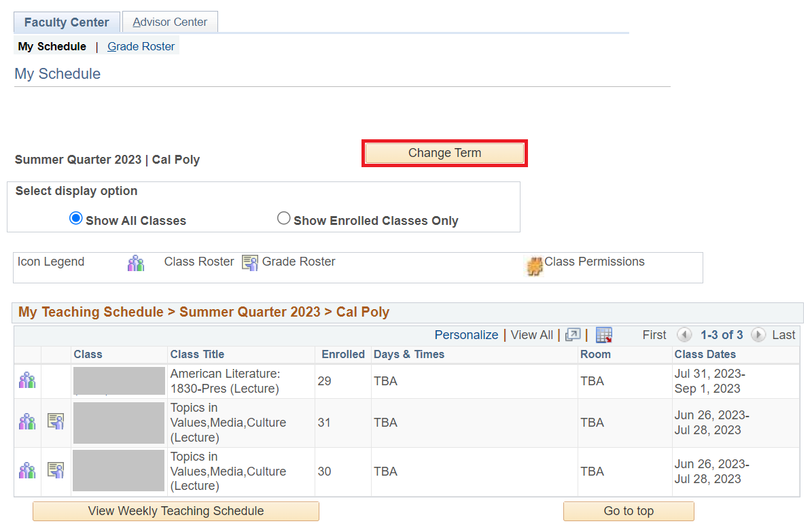Click the Grade Roster icon in Icon Legend
Image resolution: width=812 pixels, height=530 pixels.
point(249,262)
